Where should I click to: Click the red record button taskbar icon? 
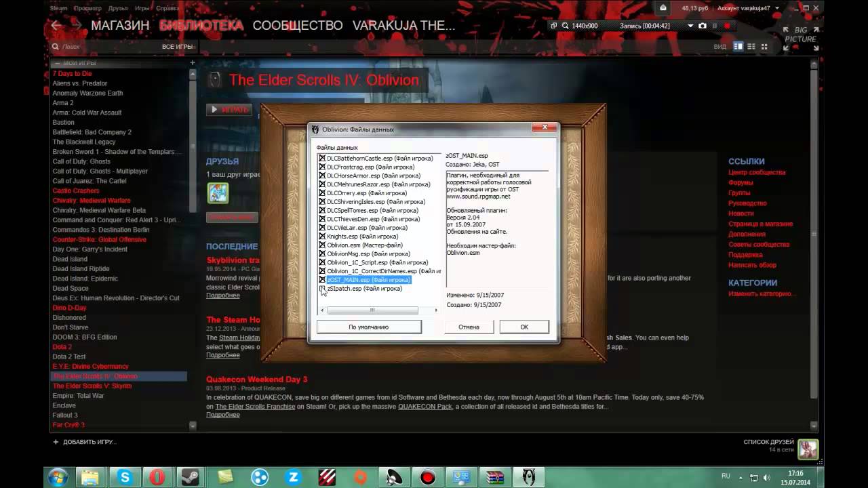coord(428,477)
